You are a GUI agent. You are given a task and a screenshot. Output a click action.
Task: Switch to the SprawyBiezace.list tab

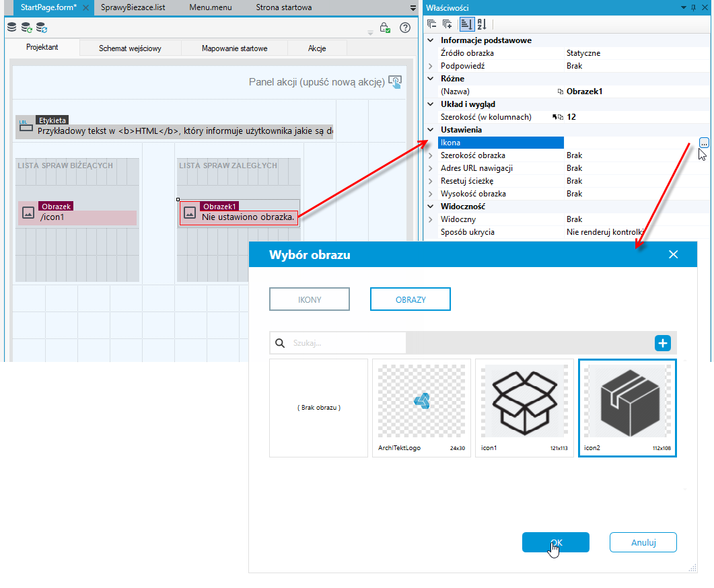(133, 8)
